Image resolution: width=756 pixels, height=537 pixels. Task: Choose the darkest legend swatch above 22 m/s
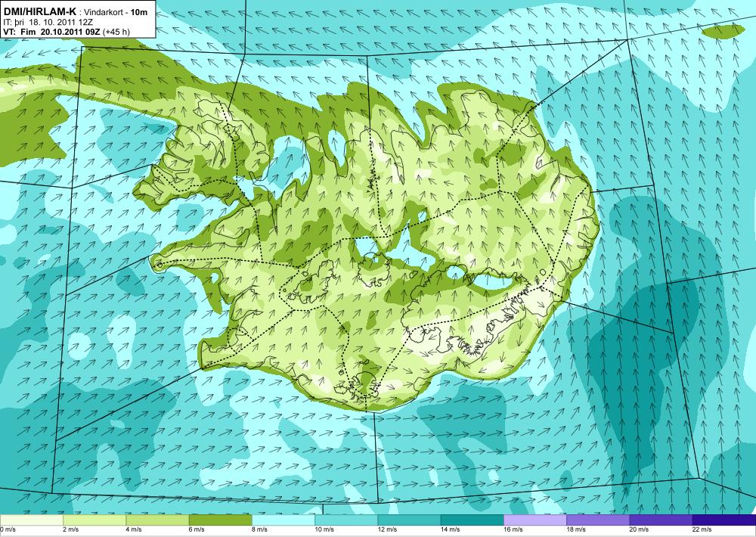click(724, 520)
